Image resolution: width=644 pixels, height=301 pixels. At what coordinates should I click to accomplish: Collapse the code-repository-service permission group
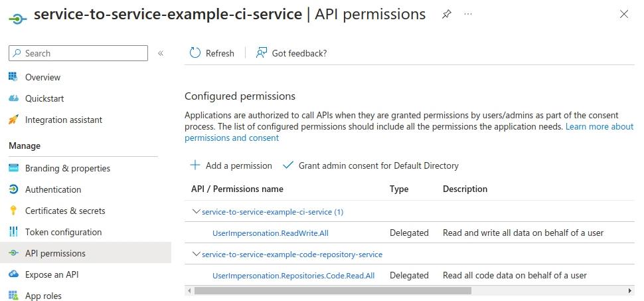point(196,254)
